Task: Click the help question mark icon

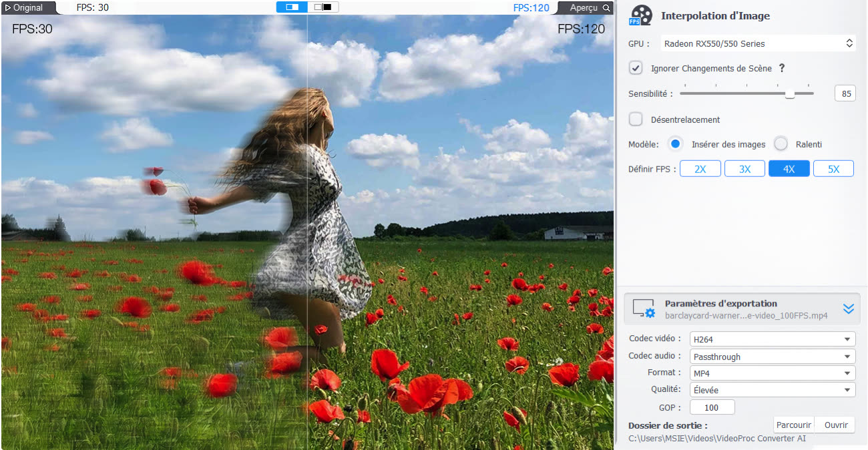Action: tap(782, 68)
